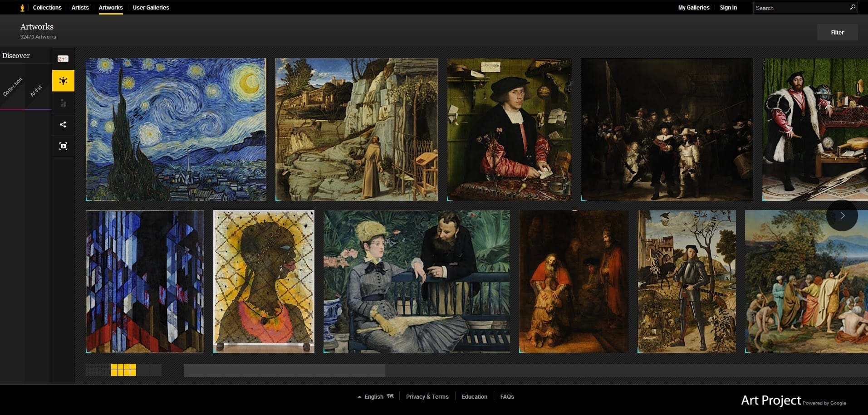The width and height of the screenshot is (868, 415).
Task: Go to next artworks with right arrow
Action: click(842, 215)
